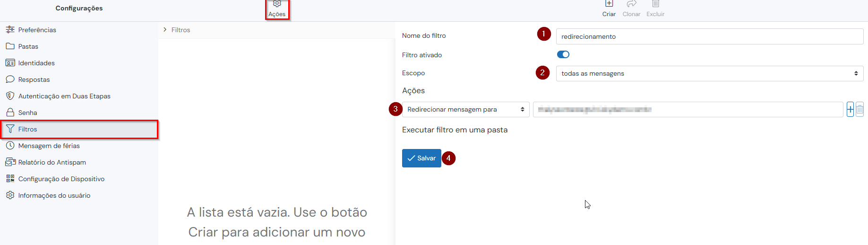Click the Nome do filtro field

[709, 36]
